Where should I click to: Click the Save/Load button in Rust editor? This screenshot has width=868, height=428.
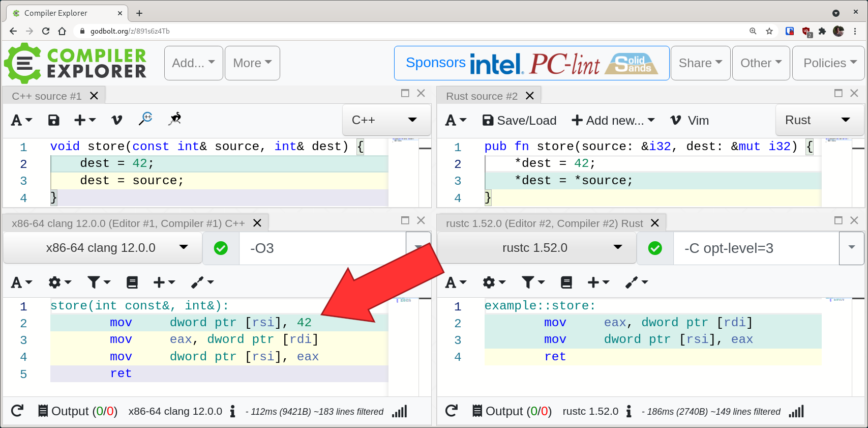tap(519, 121)
